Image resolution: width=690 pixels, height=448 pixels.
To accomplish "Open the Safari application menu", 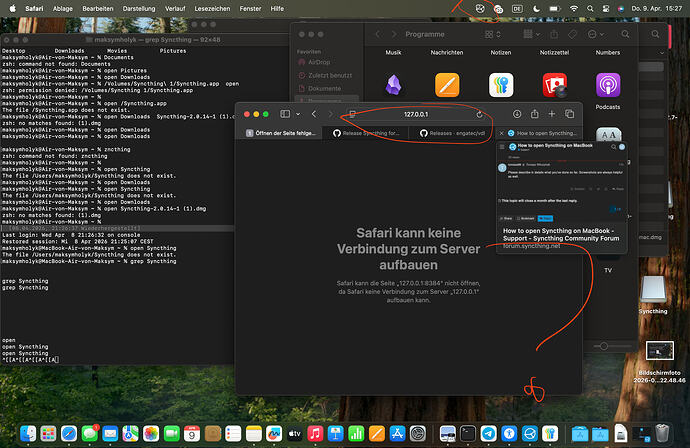I will tap(34, 8).
